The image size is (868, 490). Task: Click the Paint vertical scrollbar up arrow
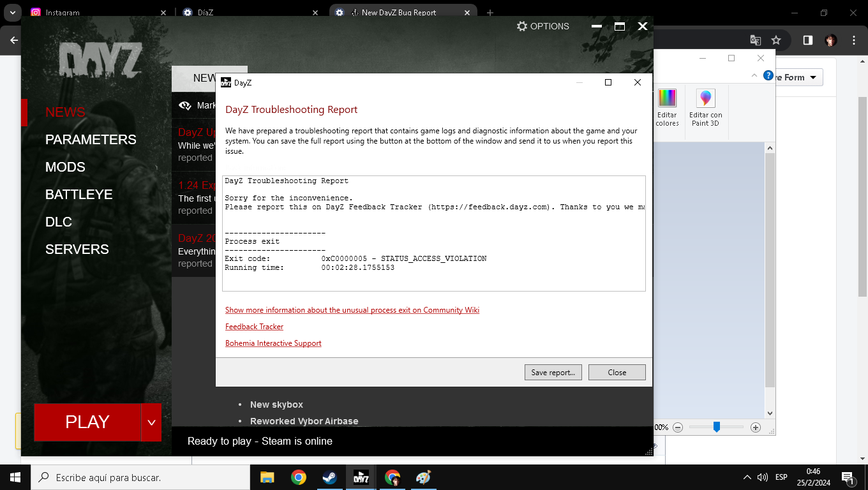point(770,148)
